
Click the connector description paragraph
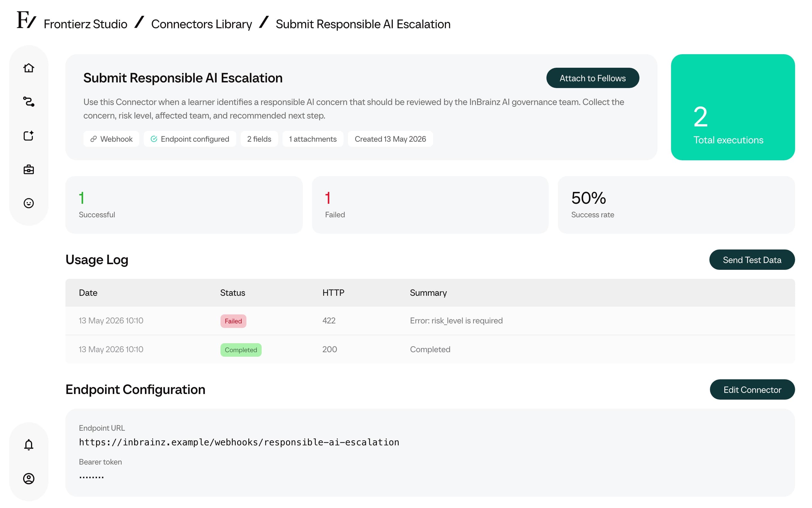[x=354, y=109]
